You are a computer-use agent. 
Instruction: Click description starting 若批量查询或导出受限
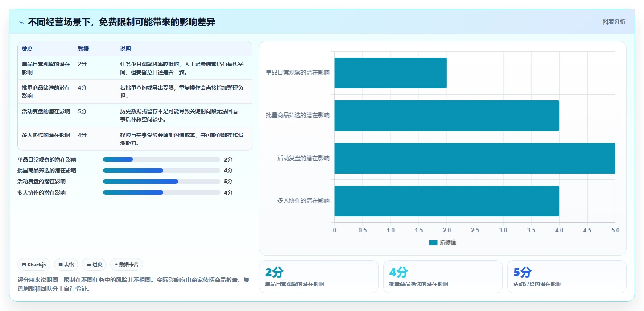pyautogui.click(x=182, y=91)
